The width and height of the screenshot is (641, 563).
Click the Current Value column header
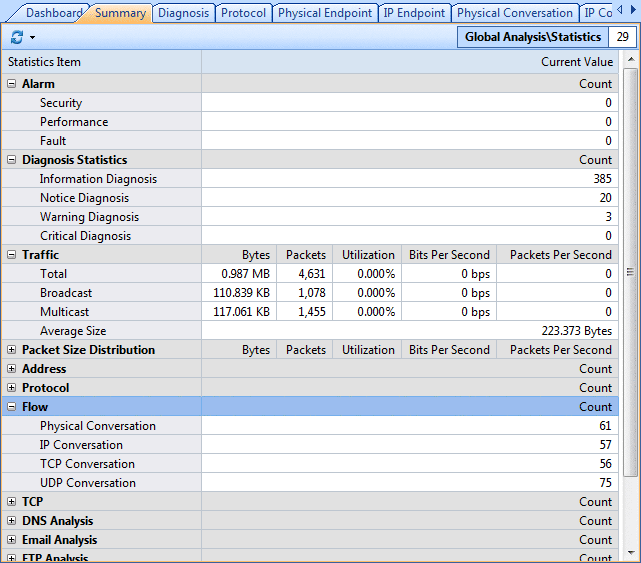coord(410,62)
